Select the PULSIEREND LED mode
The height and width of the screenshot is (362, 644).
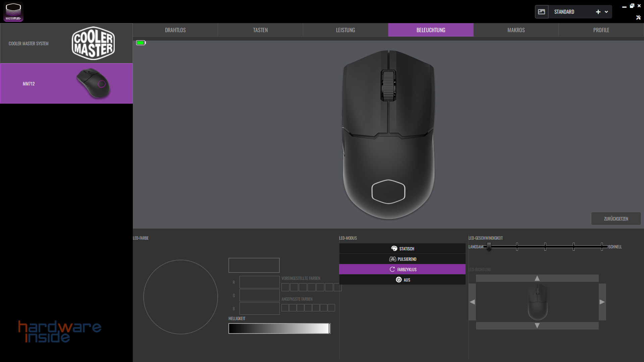pos(402,259)
